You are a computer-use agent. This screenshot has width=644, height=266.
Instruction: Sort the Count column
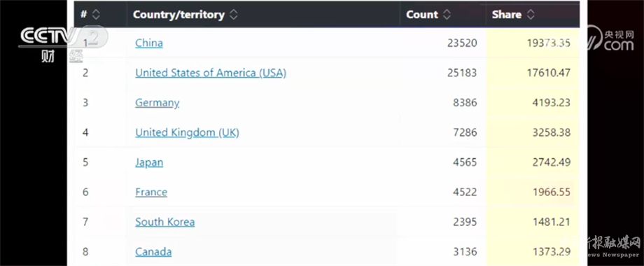(447, 15)
